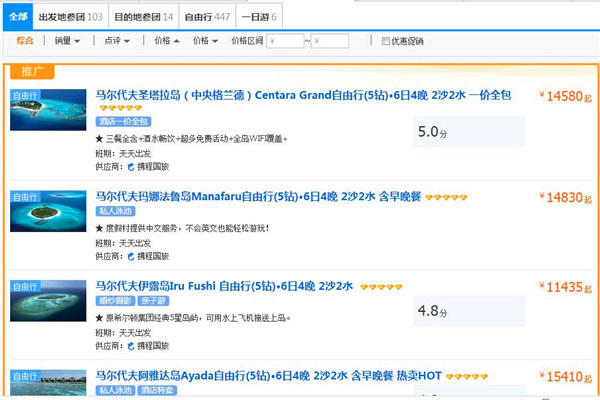Open the 点评 sort dropdown
600x400 pixels.
point(117,42)
